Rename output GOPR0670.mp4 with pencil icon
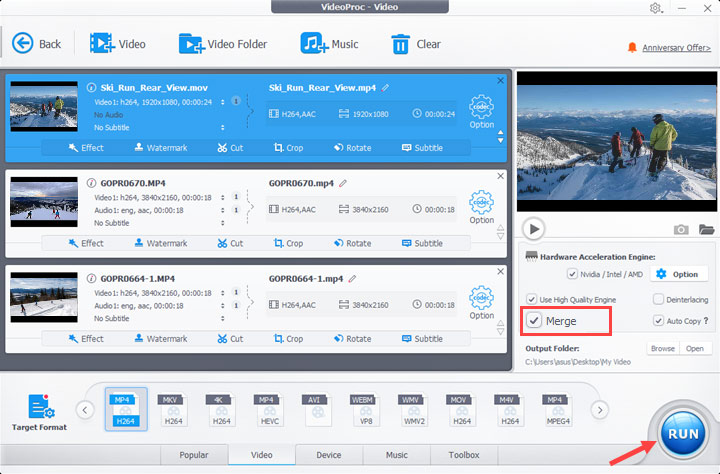Viewport: 720px width, 474px height. point(343,183)
